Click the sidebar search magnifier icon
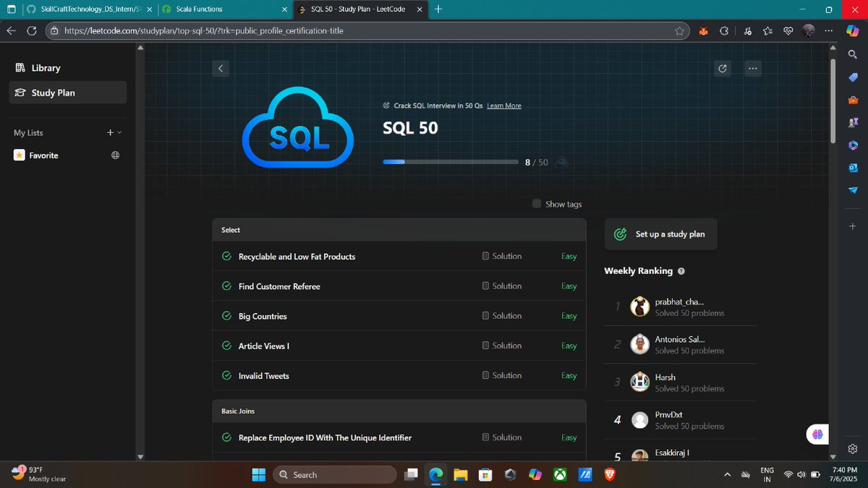 coord(853,55)
